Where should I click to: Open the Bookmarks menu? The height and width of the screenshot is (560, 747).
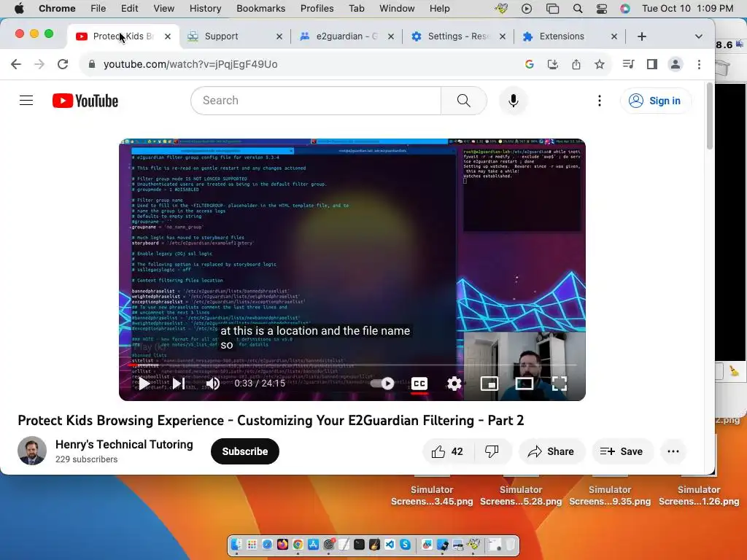(x=260, y=9)
